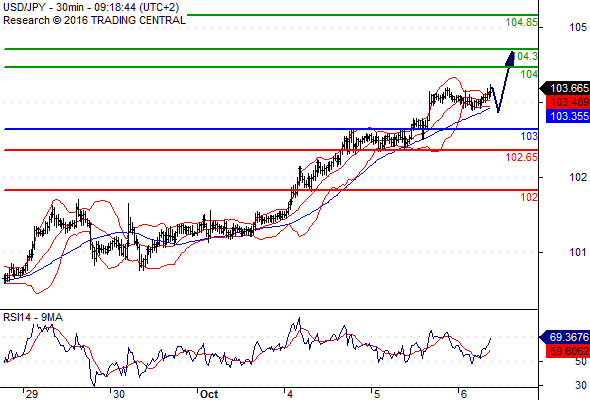Click the USD/JPY 30min chart title

(91, 7)
